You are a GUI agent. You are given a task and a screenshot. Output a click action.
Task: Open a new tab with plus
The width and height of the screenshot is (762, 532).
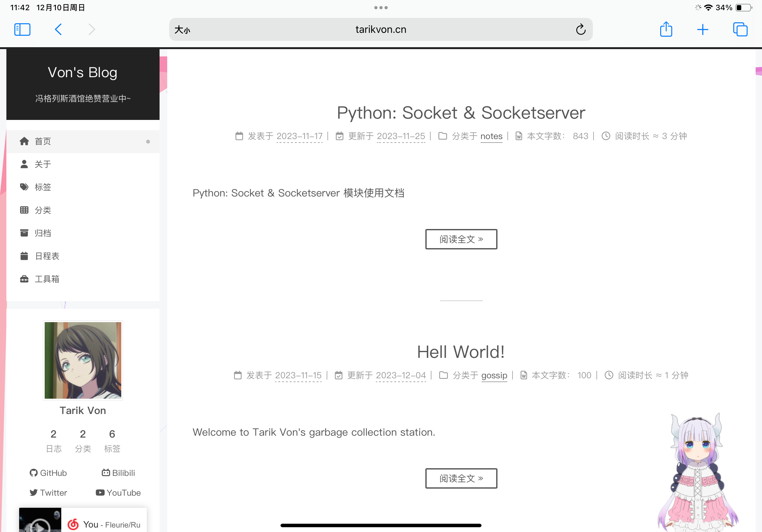click(x=703, y=30)
